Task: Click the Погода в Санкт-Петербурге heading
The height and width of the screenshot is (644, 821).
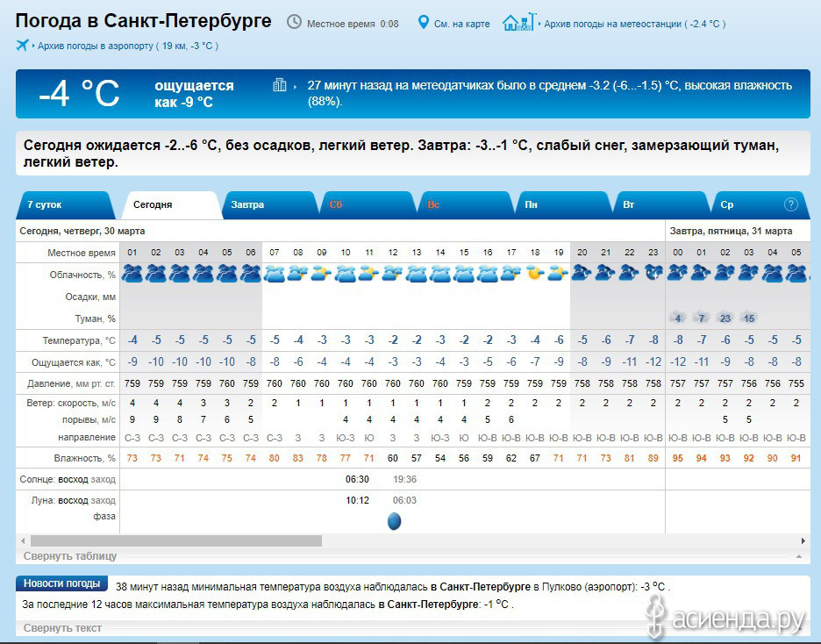Action: (x=144, y=21)
